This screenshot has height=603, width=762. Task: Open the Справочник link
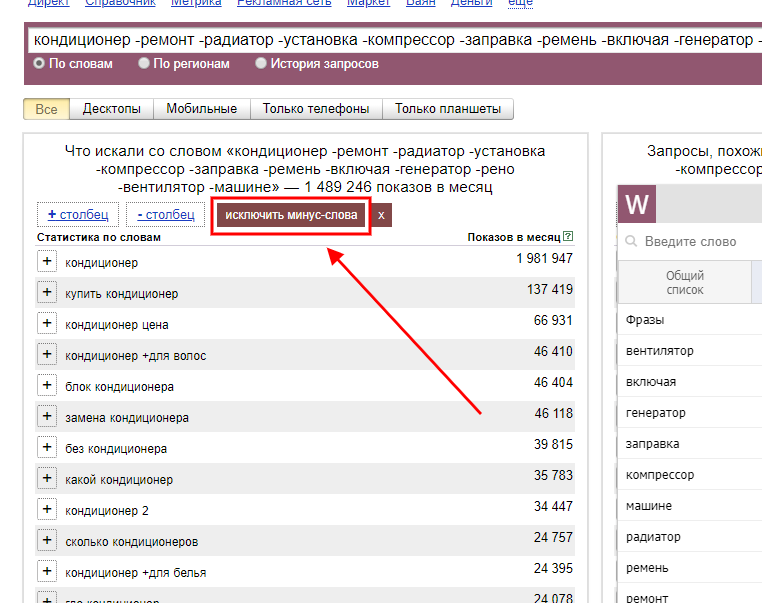coord(120,2)
